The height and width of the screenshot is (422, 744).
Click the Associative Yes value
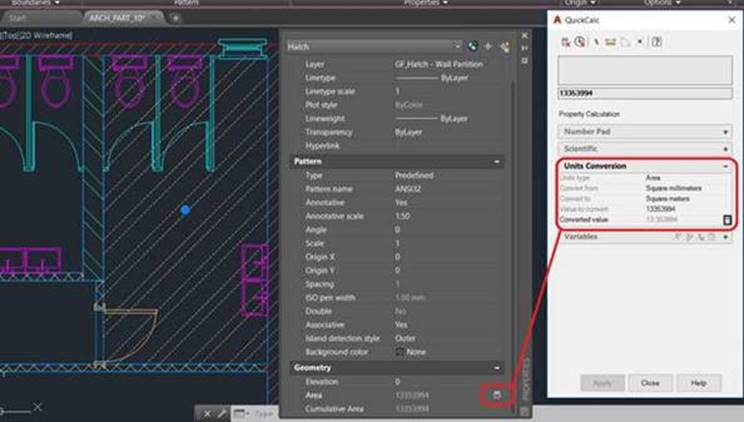tap(401, 325)
